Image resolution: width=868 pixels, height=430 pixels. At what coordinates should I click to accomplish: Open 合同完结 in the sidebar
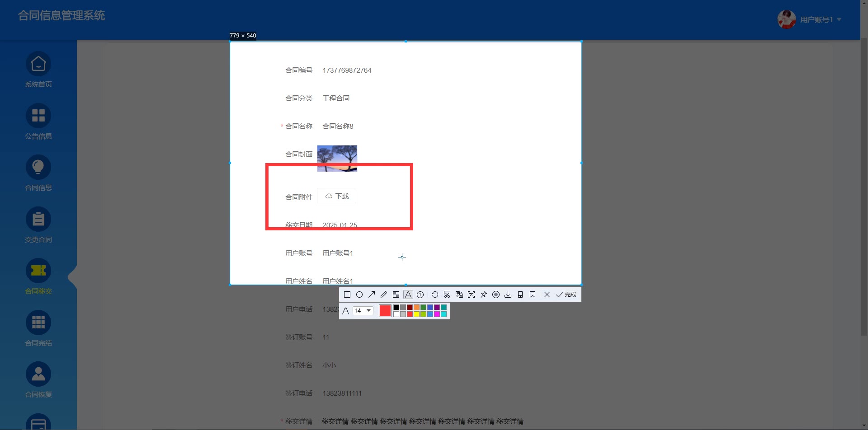click(38, 329)
